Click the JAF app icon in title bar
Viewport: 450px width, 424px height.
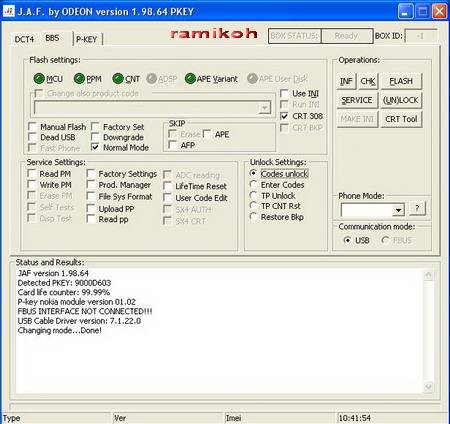pyautogui.click(x=9, y=11)
